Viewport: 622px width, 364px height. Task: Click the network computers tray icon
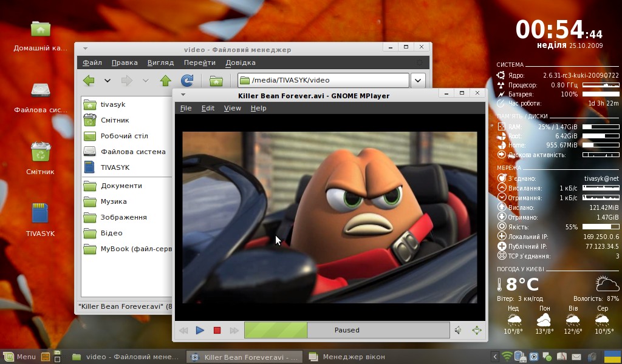point(520,357)
